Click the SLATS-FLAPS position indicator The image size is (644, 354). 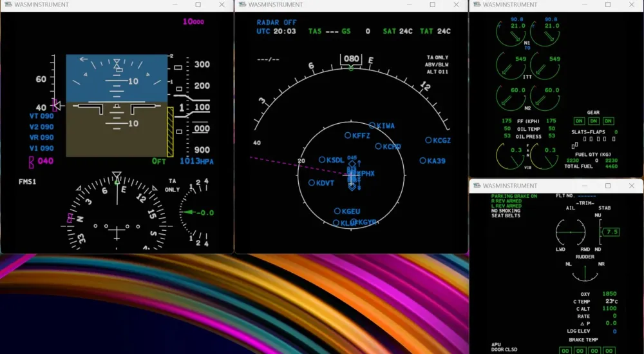click(594, 139)
